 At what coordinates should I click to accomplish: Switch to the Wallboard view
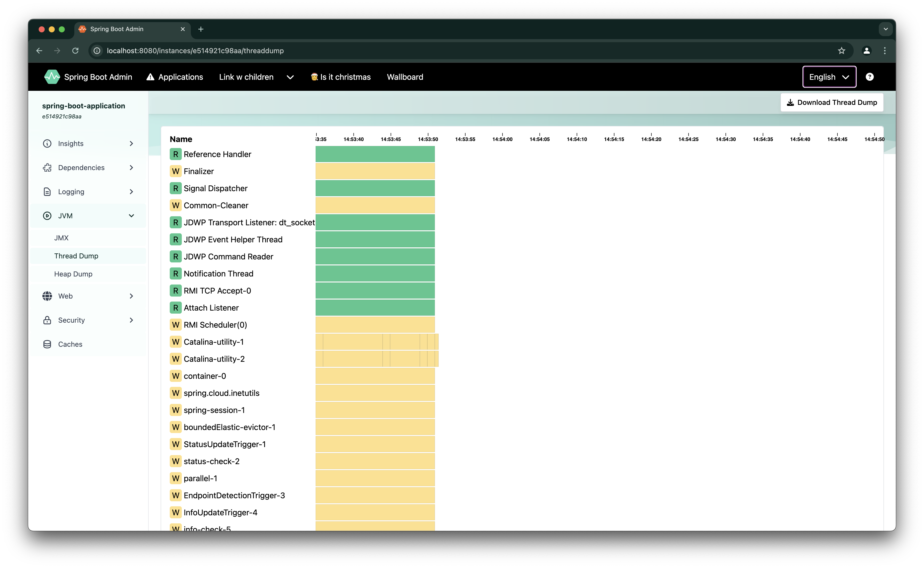pyautogui.click(x=405, y=77)
